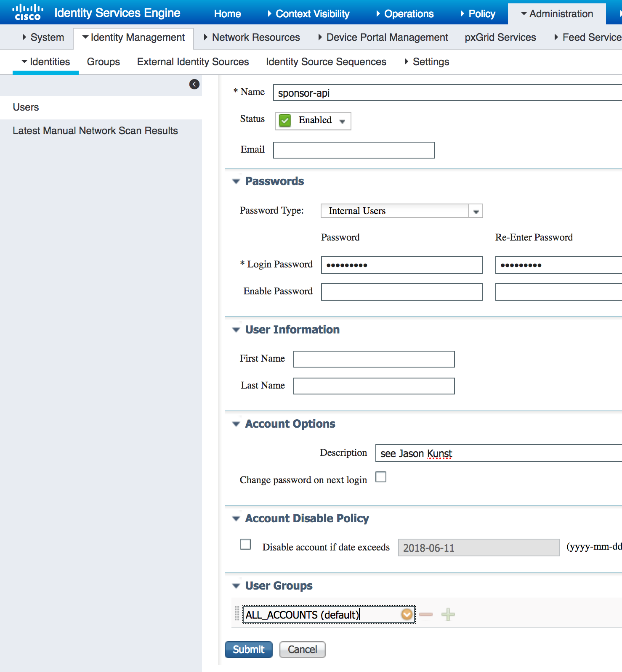Screen dimensions: 622x672
Task: Click the Re-Enter Enable Password field
Action: 558,292
